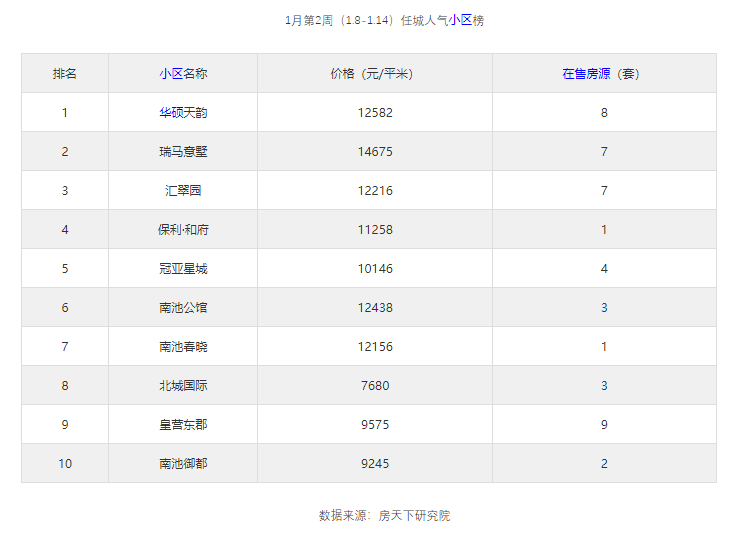Click the price 9245
The height and width of the screenshot is (535, 737).
[x=375, y=464]
